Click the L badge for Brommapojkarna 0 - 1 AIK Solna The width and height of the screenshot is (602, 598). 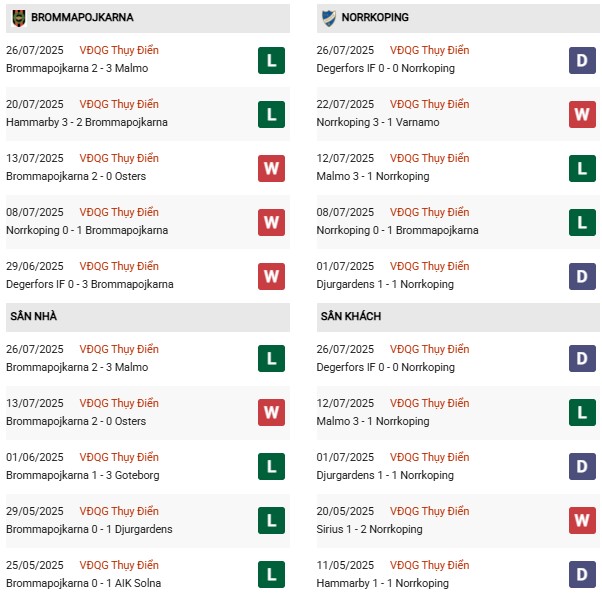click(271, 575)
